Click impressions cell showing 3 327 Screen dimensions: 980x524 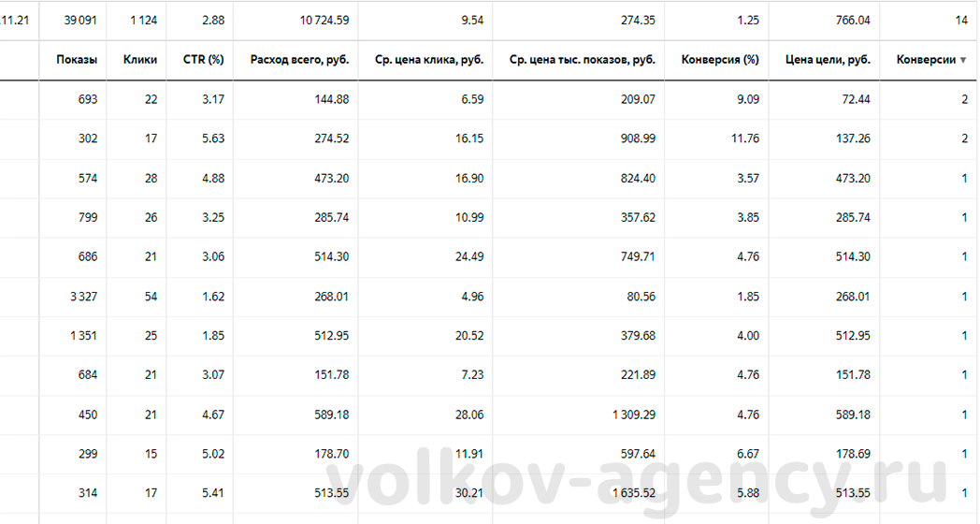click(84, 297)
